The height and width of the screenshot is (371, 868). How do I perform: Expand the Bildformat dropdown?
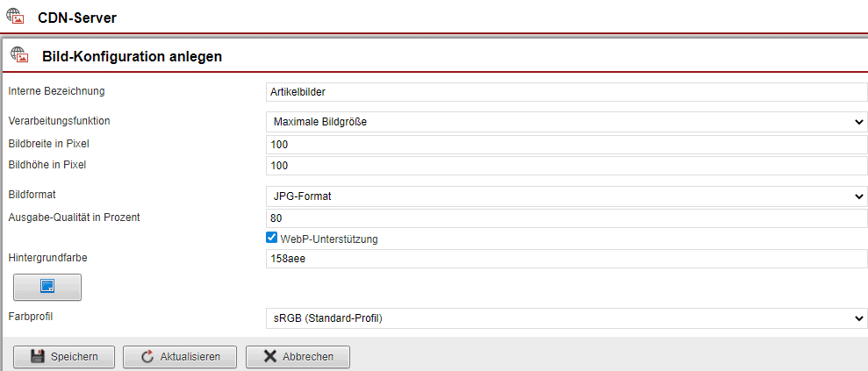point(566,196)
